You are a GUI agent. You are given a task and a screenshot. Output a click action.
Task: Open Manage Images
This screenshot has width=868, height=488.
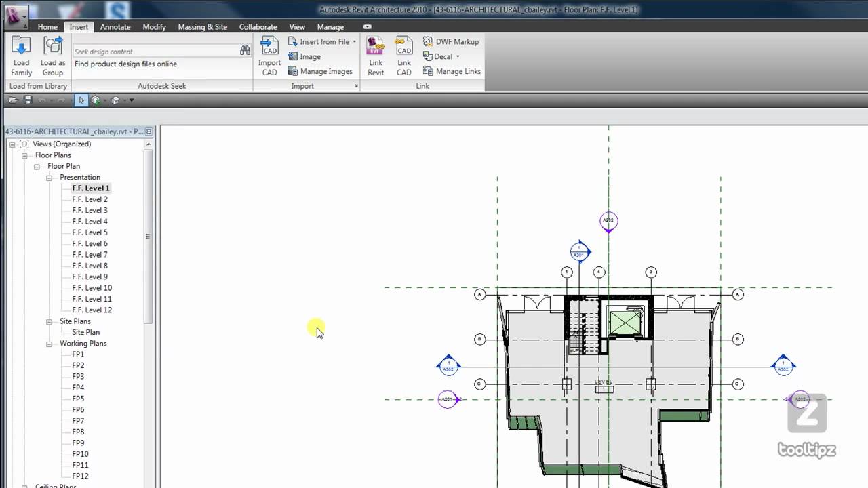click(320, 71)
